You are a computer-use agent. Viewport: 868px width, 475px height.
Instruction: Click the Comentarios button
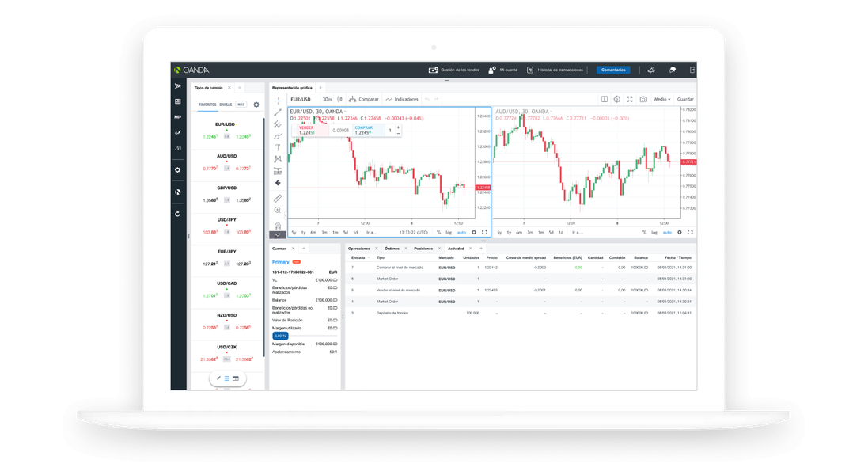(613, 70)
